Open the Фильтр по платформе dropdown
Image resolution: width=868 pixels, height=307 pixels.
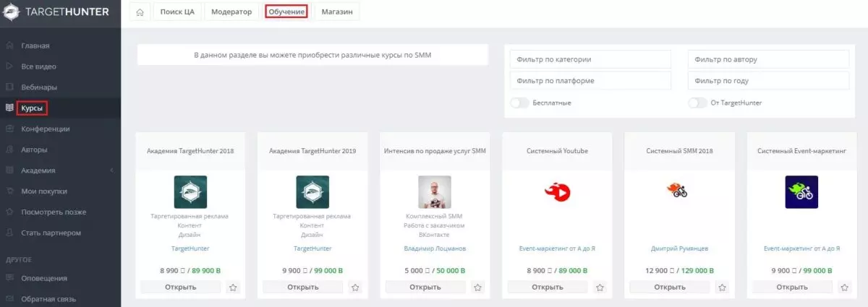pyautogui.click(x=590, y=81)
